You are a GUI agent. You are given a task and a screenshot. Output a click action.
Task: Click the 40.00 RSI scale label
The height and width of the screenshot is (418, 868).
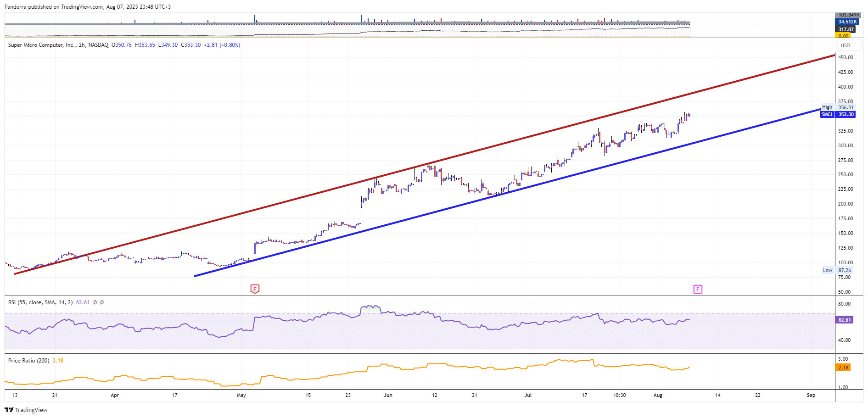coord(844,340)
